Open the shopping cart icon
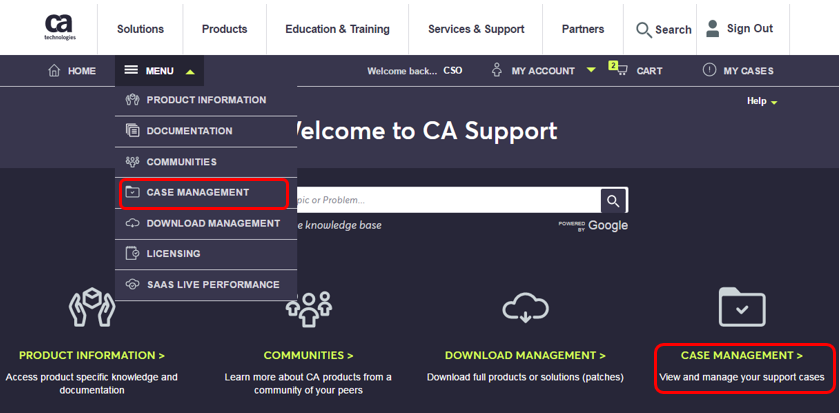840x413 pixels. point(622,71)
